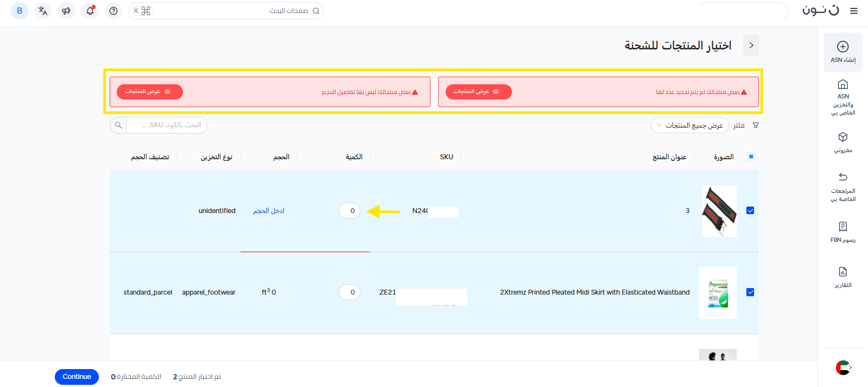Click the عنوان المنتج column header
The width and height of the screenshot is (868, 387).
tap(669, 157)
